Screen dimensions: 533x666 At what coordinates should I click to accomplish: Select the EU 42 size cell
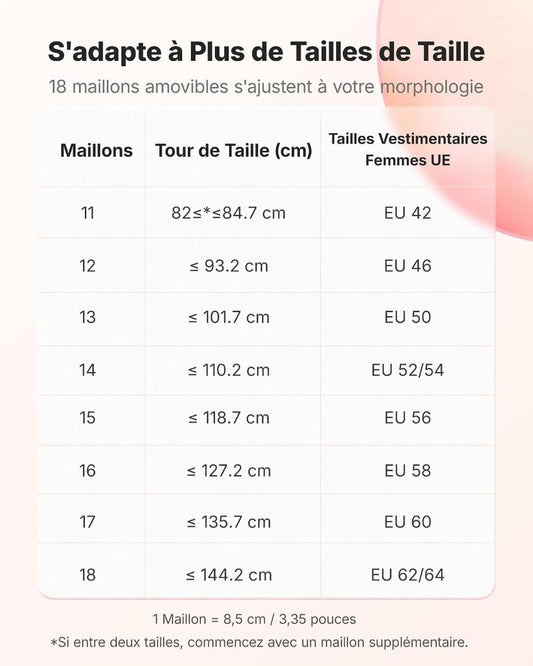tap(408, 213)
